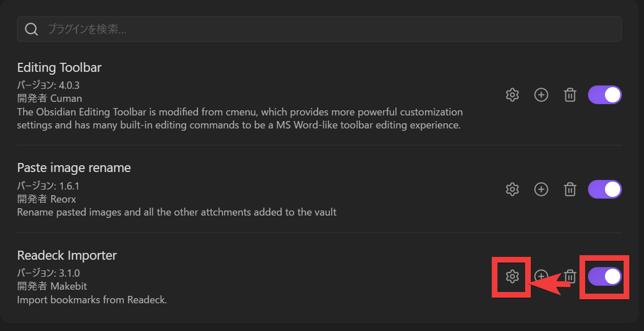The image size is (644, 331).
Task: Toggle the Readeck Importer plugin switch
Action: 605,276
